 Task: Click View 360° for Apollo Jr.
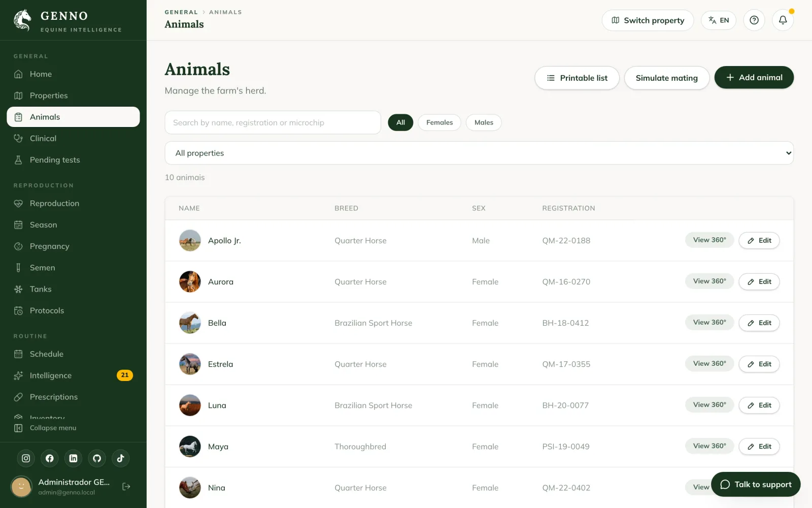click(x=709, y=240)
